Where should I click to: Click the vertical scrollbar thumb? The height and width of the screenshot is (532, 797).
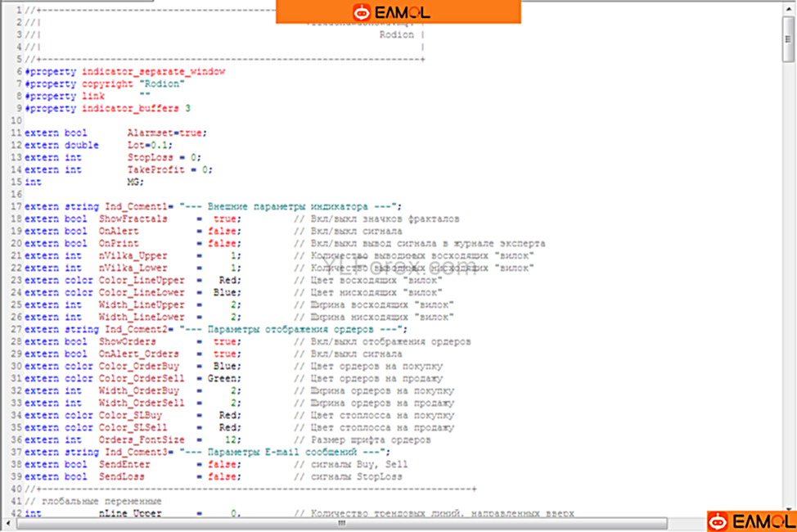788,37
